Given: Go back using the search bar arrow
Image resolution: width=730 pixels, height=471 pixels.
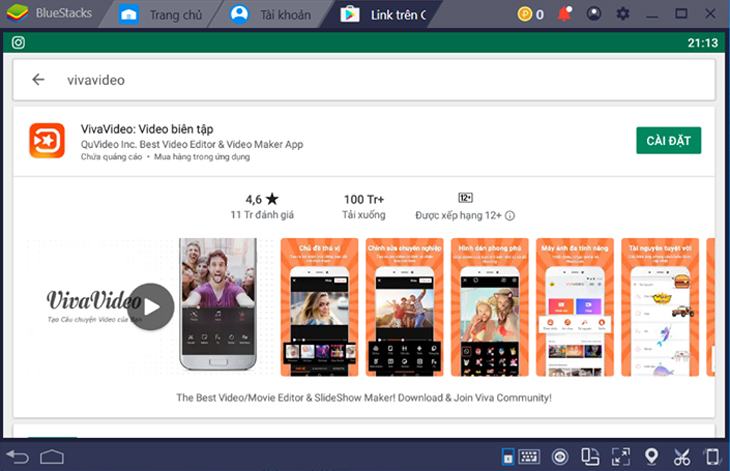Looking at the screenshot, I should point(38,80).
